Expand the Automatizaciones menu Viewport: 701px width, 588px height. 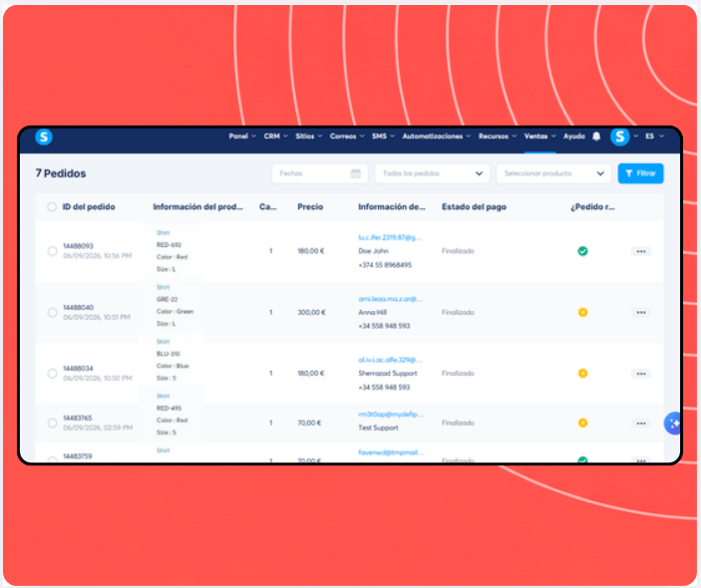437,137
